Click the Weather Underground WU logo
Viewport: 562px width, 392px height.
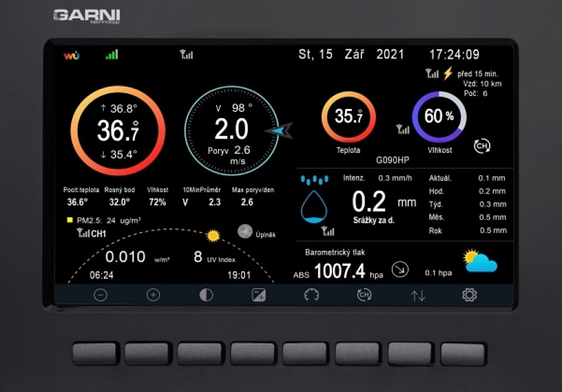pyautogui.click(x=72, y=56)
